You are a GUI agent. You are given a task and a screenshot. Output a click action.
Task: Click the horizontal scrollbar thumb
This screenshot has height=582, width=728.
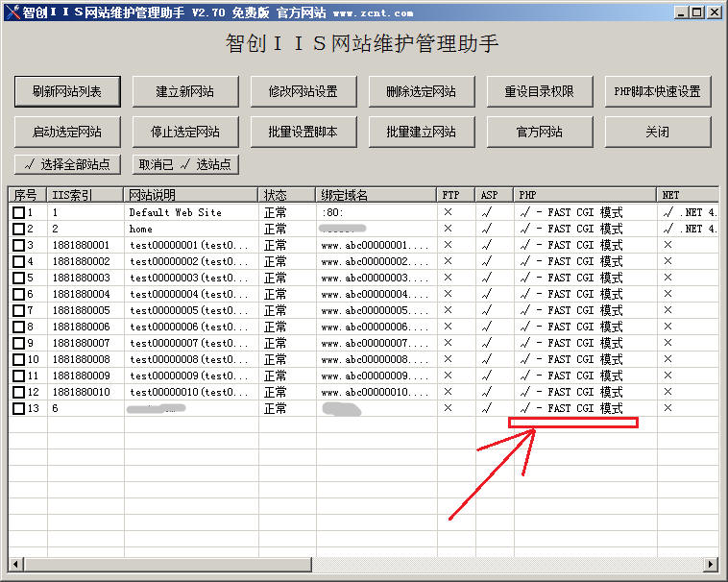tap(168, 565)
